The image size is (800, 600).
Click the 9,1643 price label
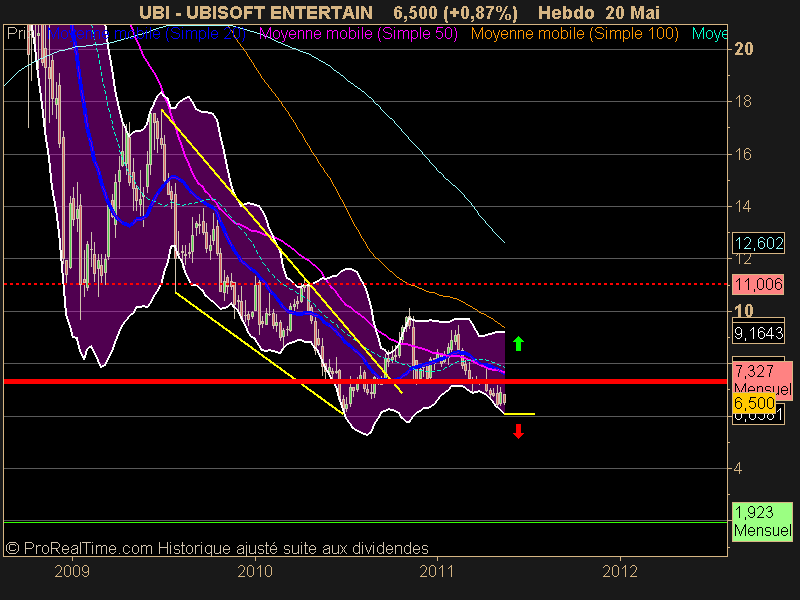(759, 333)
